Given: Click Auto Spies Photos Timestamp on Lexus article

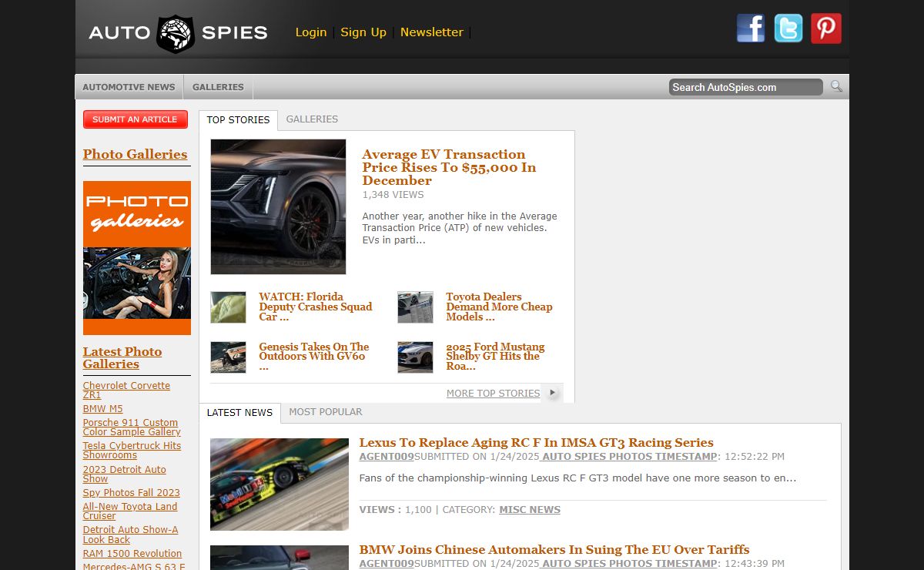Looking at the screenshot, I should [x=629, y=457].
